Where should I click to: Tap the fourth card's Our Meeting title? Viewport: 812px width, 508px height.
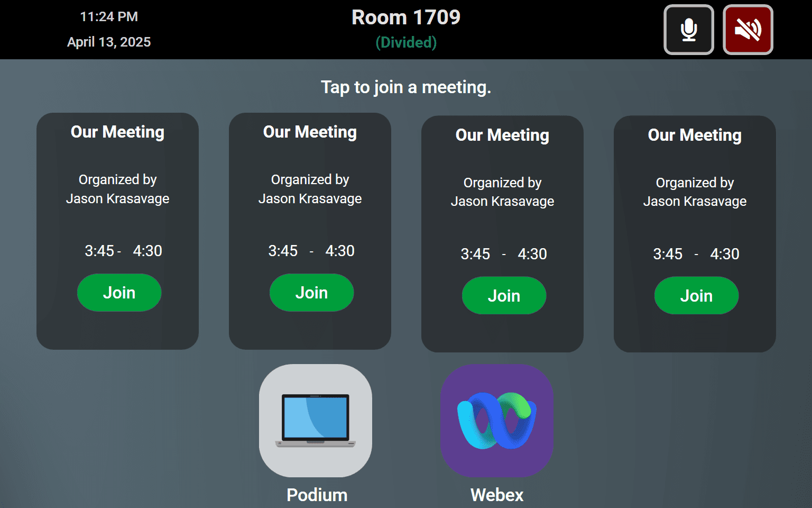tap(695, 135)
